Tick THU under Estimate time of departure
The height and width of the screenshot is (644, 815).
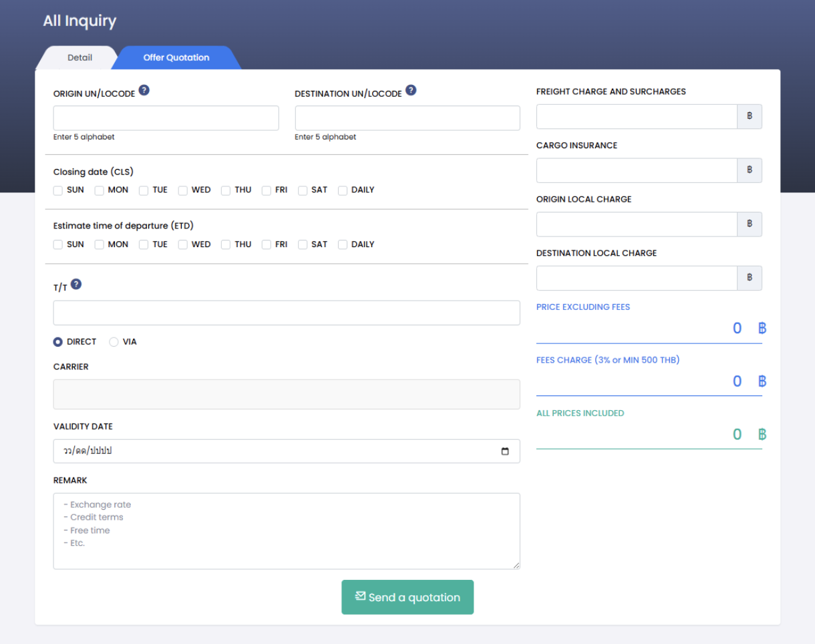click(x=226, y=245)
